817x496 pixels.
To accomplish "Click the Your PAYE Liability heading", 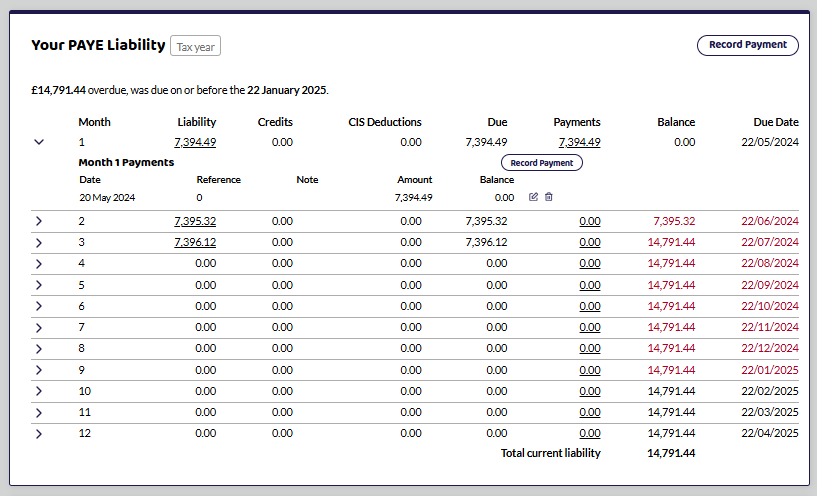I will (98, 45).
